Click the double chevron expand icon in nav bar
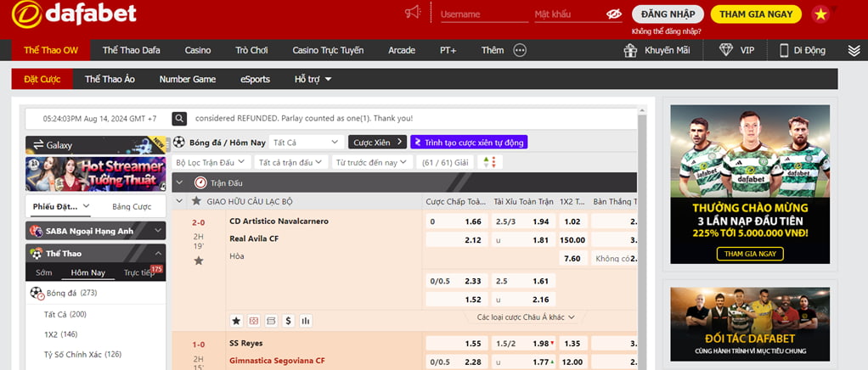The height and width of the screenshot is (370, 868). (854, 50)
